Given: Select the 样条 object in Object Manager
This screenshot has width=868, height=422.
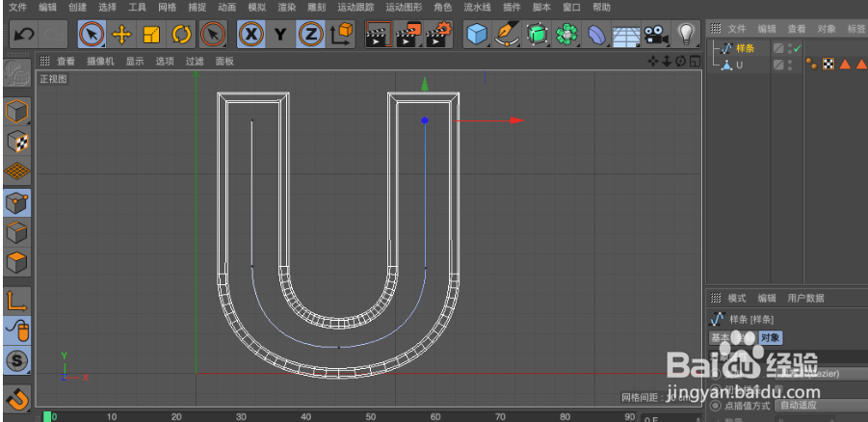Looking at the screenshot, I should pos(745,49).
